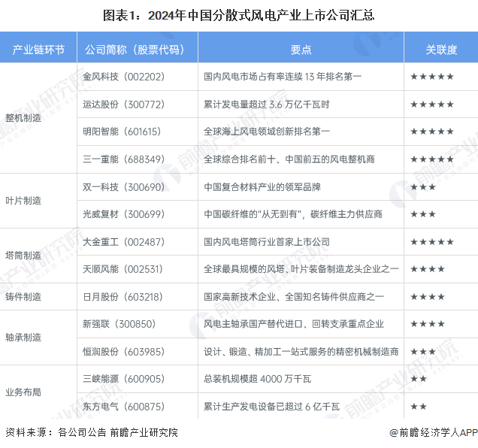Click the three-star rating for 双一科技

(423, 187)
